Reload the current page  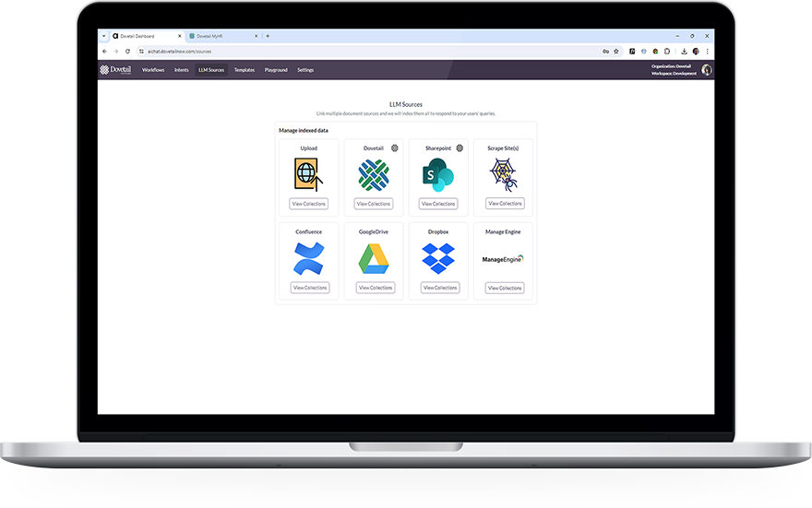coord(127,52)
